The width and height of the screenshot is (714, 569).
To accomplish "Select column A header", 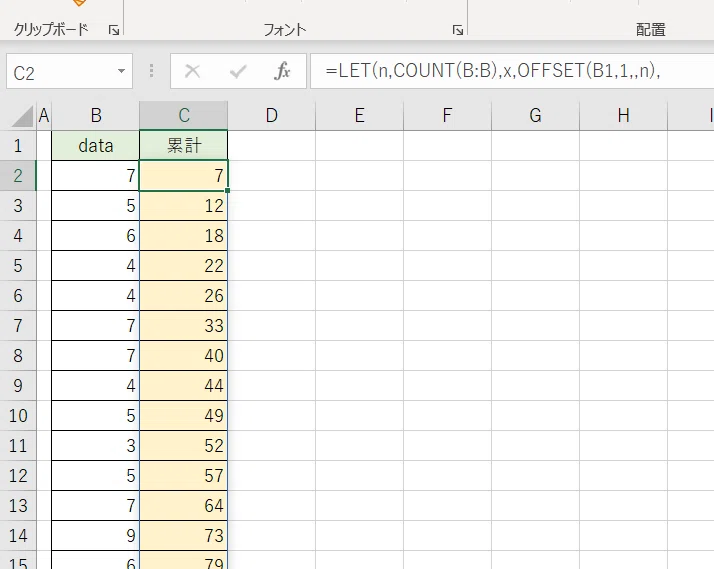I will pyautogui.click(x=44, y=116).
